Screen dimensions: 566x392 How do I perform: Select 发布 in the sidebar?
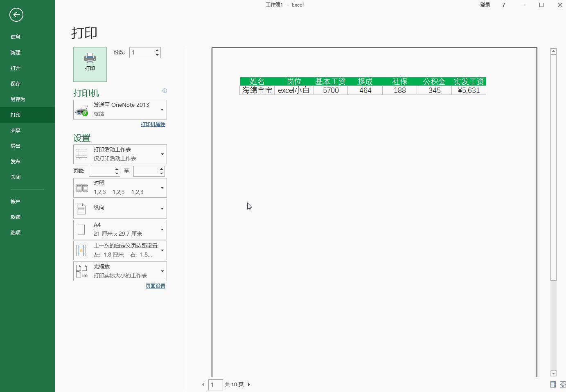point(27,162)
